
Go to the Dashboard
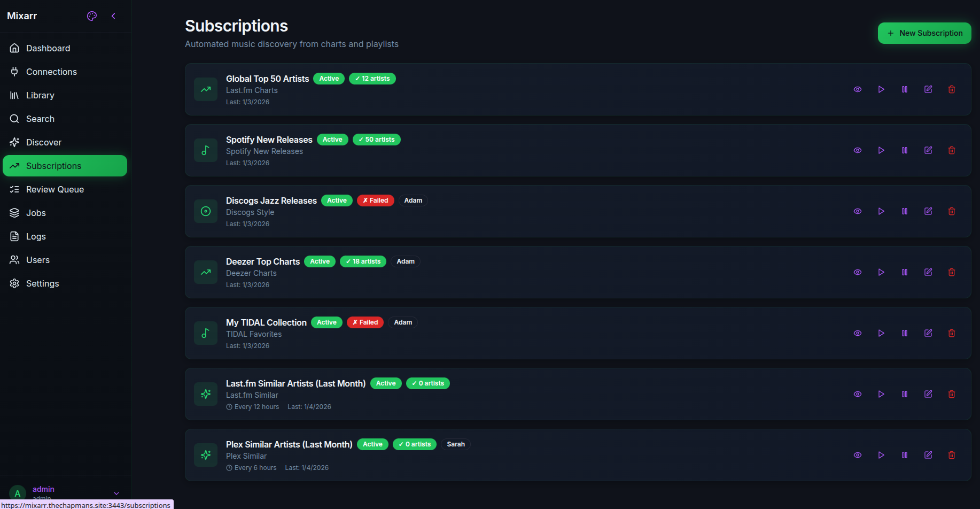[x=48, y=48]
